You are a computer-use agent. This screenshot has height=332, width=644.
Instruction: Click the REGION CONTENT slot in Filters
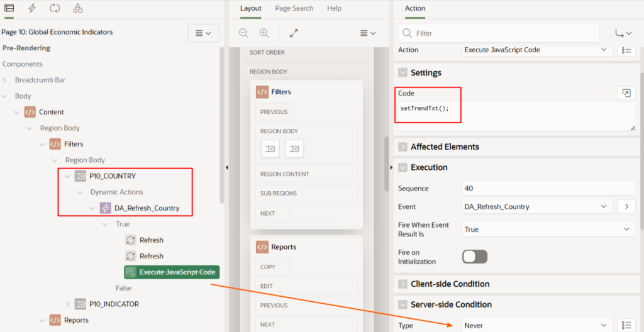(306, 174)
